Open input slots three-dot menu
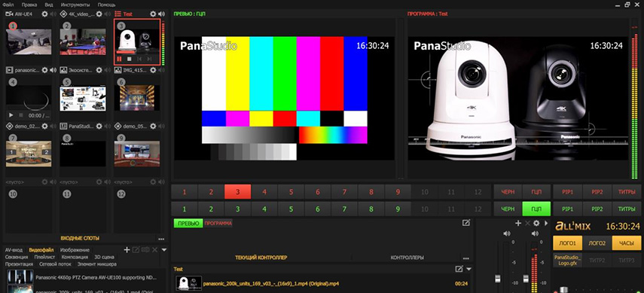The image size is (644, 293). (x=161, y=239)
